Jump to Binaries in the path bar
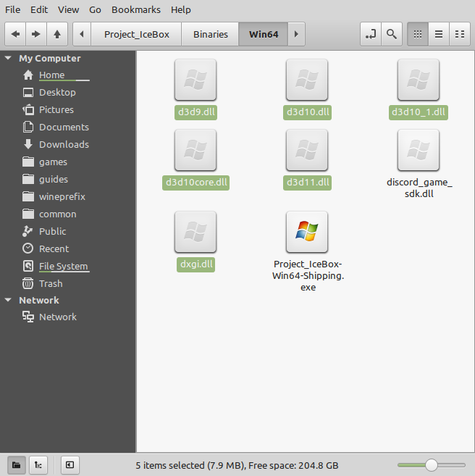This screenshot has width=475, height=476. (x=211, y=34)
